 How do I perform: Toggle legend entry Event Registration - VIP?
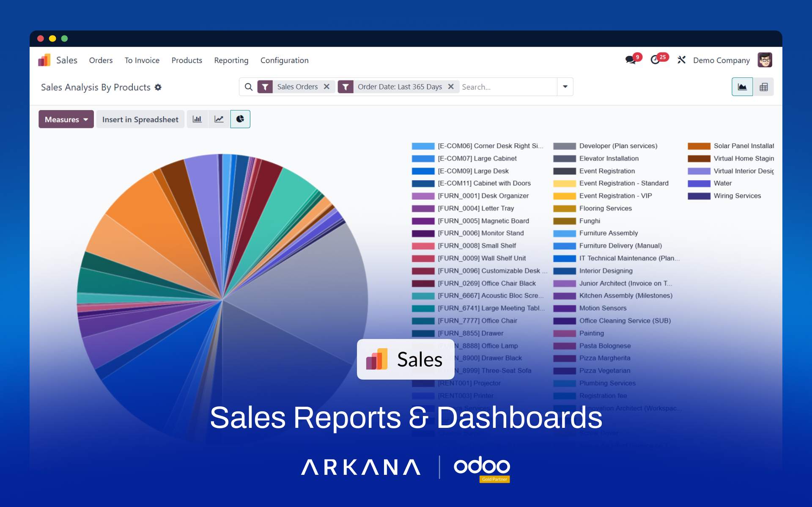point(603,196)
